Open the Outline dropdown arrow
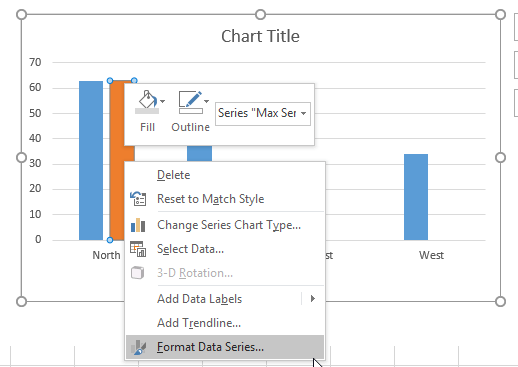This screenshot has height=367, width=518. (x=207, y=101)
